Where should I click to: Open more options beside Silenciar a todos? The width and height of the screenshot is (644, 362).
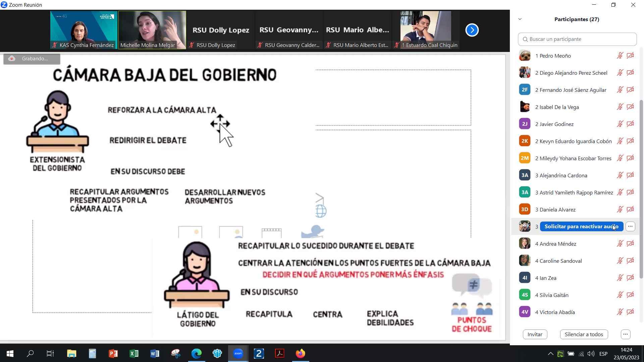coord(625,334)
